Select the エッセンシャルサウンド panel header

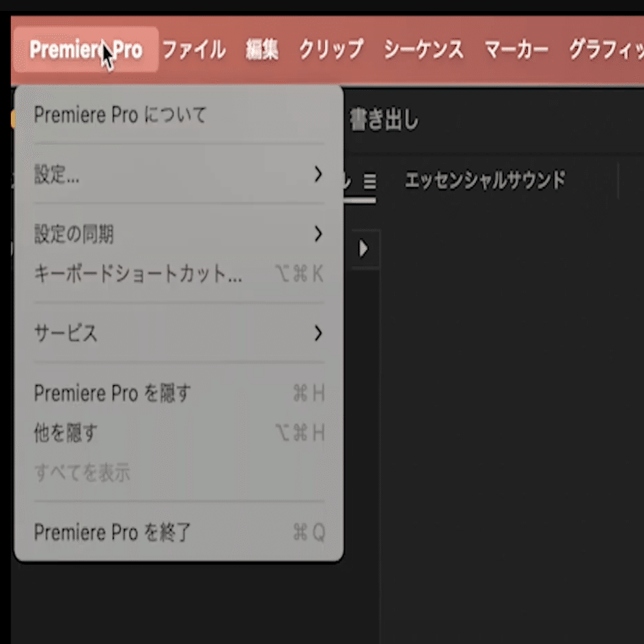[485, 180]
